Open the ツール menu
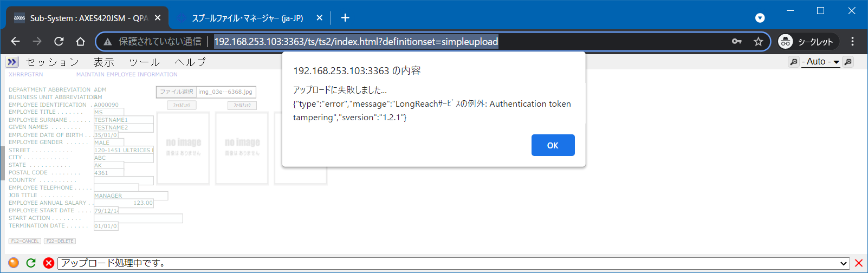The width and height of the screenshot is (868, 273). point(144,62)
